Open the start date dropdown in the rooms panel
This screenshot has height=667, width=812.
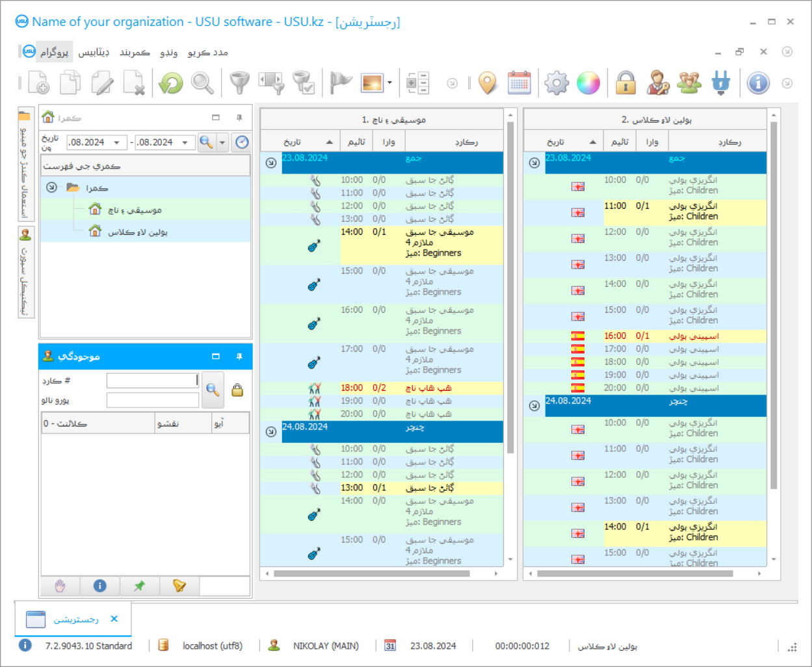click(116, 142)
